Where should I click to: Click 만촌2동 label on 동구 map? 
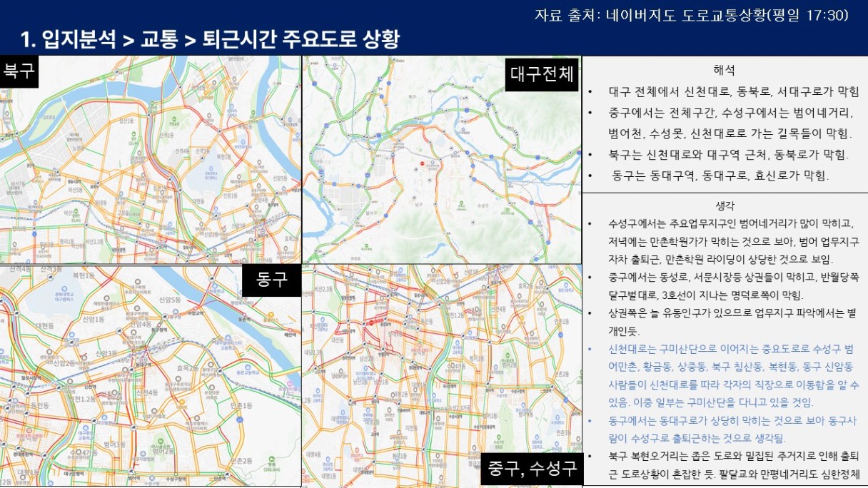coord(241,461)
